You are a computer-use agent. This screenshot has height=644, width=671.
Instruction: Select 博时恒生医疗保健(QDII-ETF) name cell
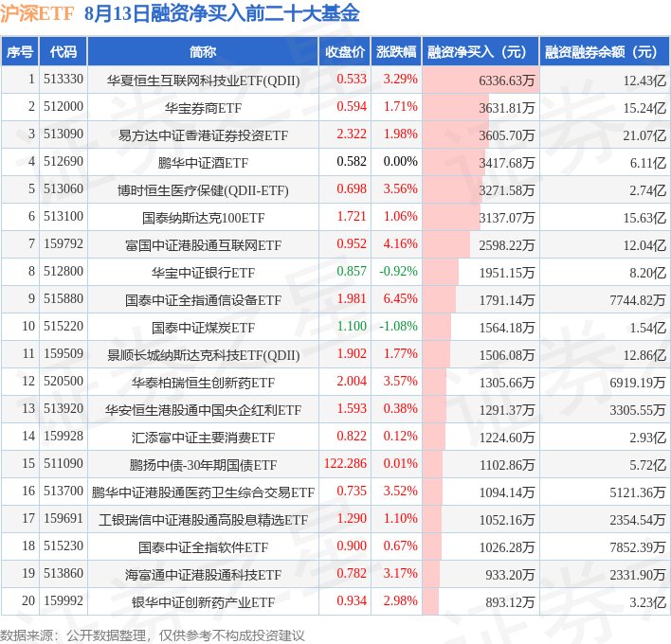click(203, 189)
